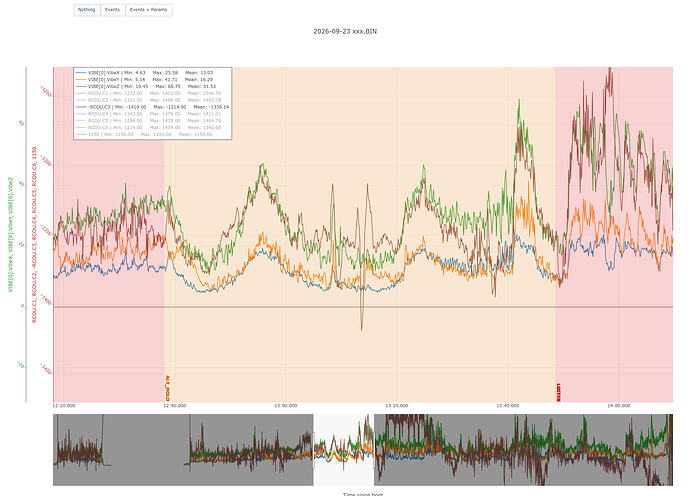Click the plot title 2026-09-23 xxx.BIN

click(x=345, y=31)
